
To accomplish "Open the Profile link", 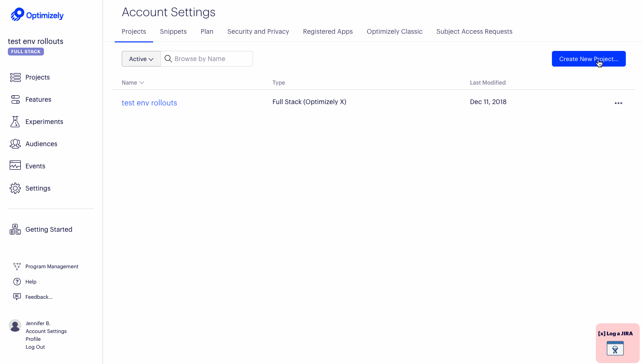I will (33, 339).
